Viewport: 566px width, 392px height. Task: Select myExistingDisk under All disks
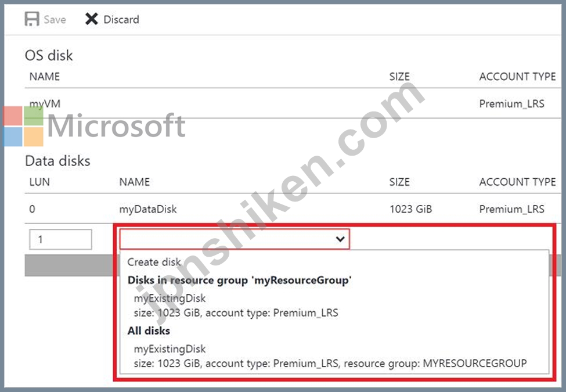coord(330,356)
